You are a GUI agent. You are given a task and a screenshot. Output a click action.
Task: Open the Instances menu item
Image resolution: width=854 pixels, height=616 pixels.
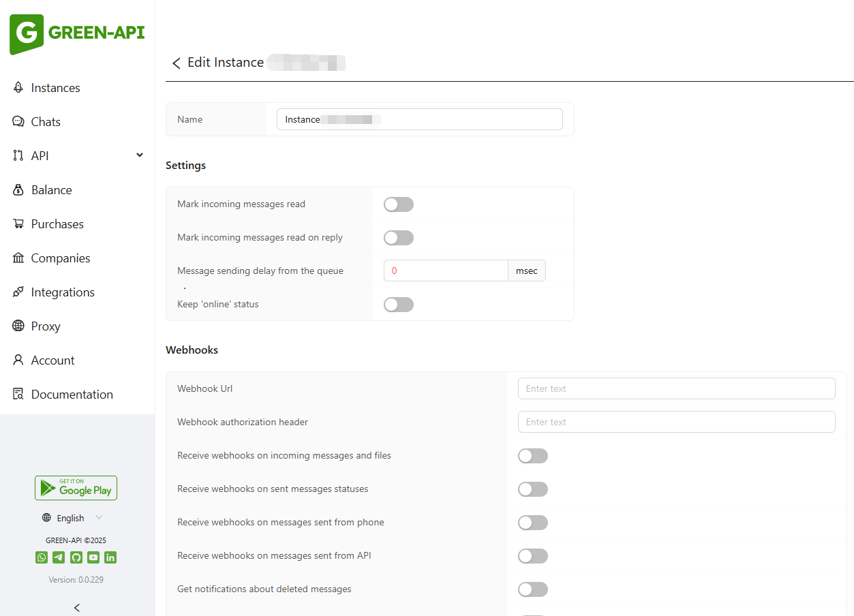tap(55, 88)
